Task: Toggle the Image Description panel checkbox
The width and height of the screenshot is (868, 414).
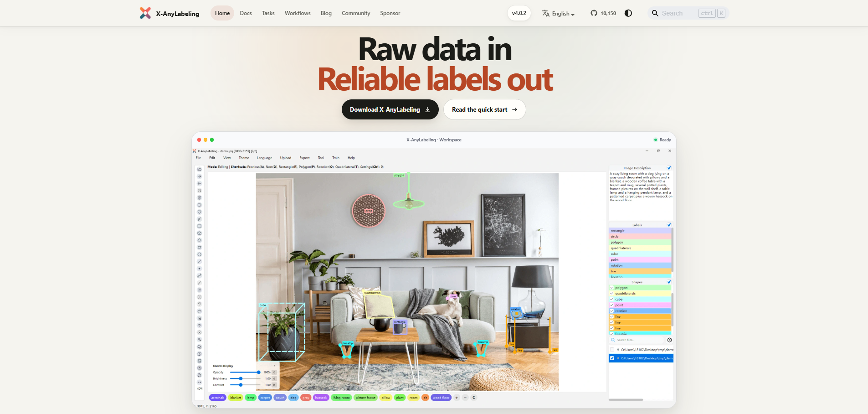Action: pos(669,168)
